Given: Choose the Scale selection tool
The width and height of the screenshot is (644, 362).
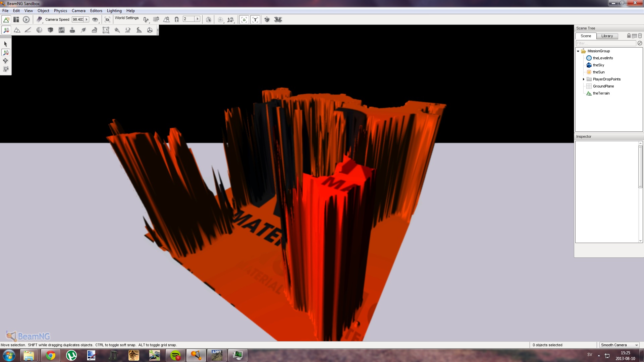Looking at the screenshot, I should [x=5, y=69].
